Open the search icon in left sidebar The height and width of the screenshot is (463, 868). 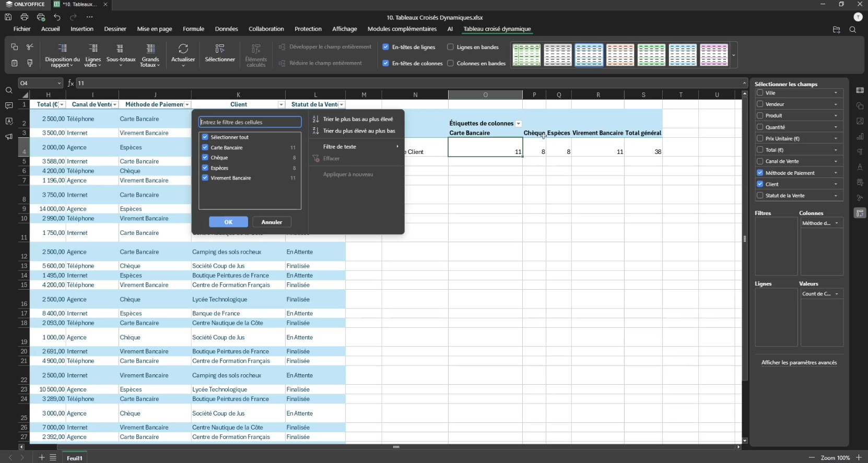click(x=9, y=90)
